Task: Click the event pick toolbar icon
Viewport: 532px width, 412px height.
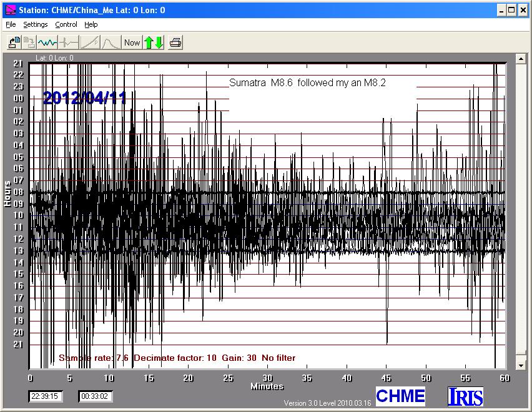Action: [68, 42]
